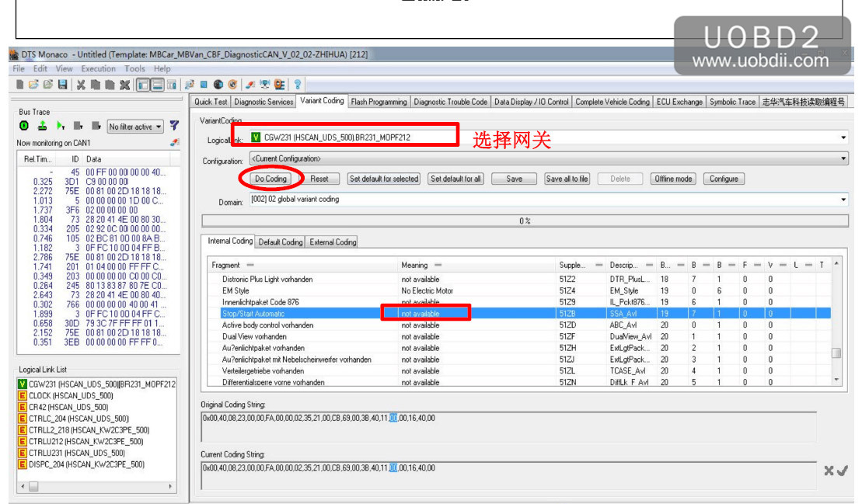Toggle the third layout toolbar icon

click(172, 85)
